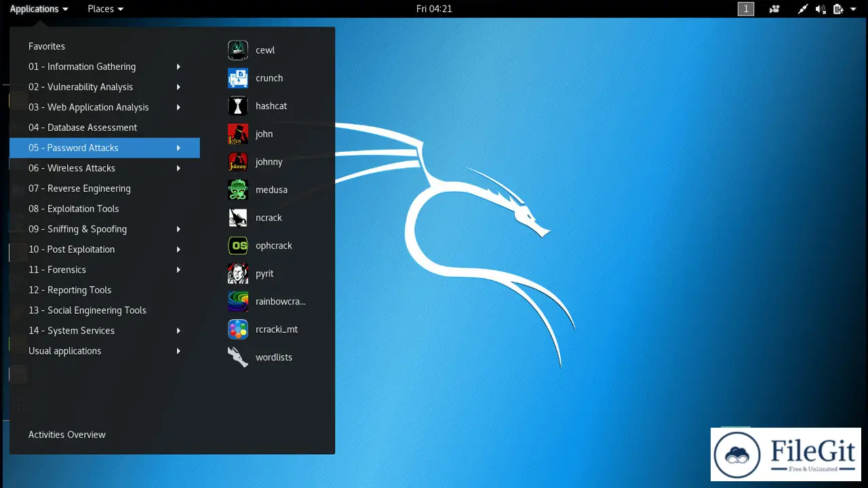This screenshot has height=488, width=868.
Task: Launch pyrit from its icon
Action: (238, 274)
